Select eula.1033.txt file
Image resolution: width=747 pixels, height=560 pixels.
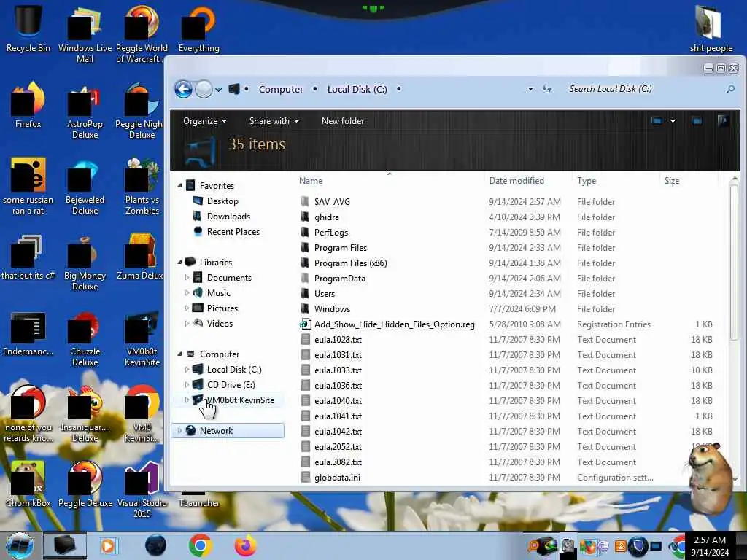(x=338, y=370)
